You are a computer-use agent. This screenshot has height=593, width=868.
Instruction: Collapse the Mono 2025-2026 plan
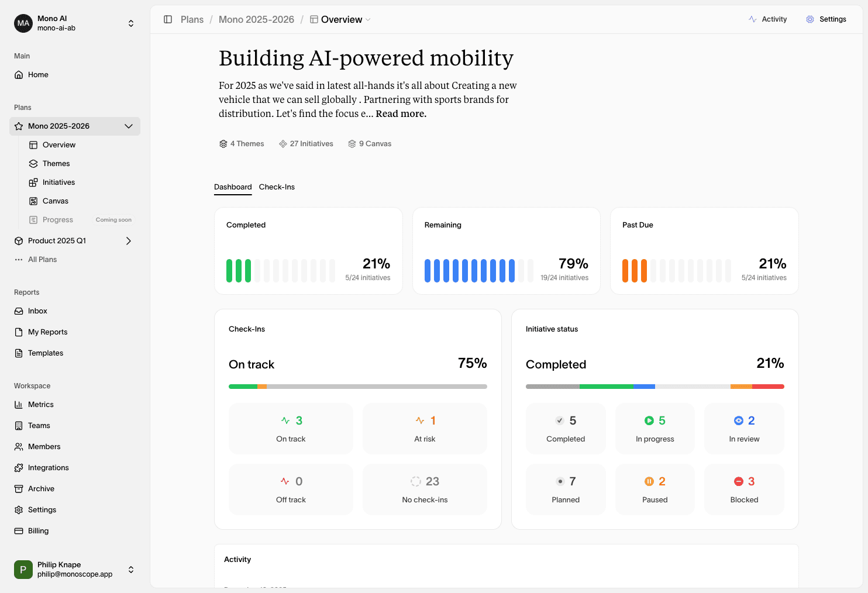click(129, 126)
